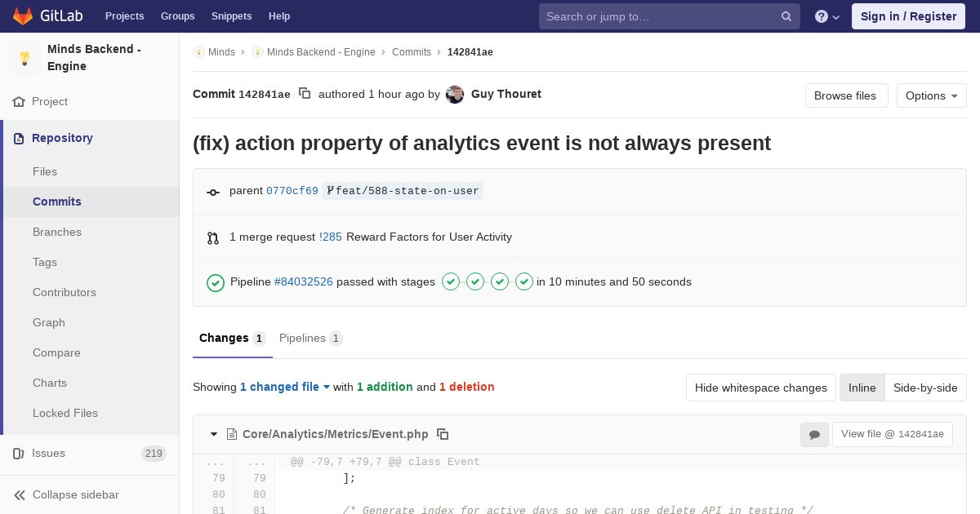Click the search magnifier icon
This screenshot has width=980, height=514.
click(x=786, y=16)
